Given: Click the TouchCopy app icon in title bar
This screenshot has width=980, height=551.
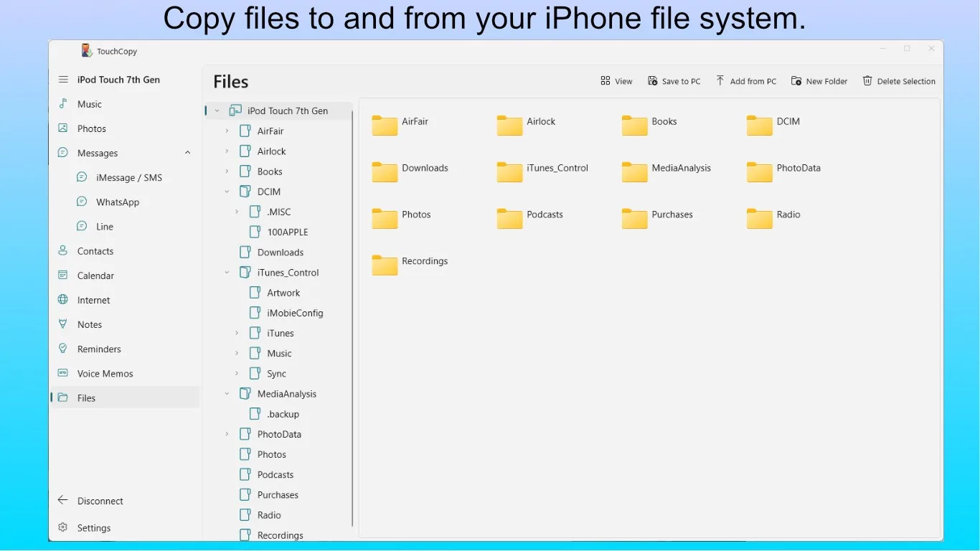Looking at the screenshot, I should coord(87,50).
